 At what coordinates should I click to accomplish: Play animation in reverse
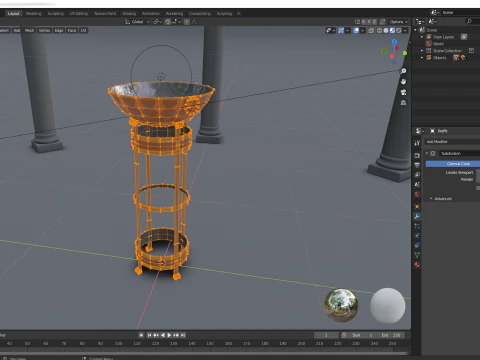pyautogui.click(x=163, y=335)
